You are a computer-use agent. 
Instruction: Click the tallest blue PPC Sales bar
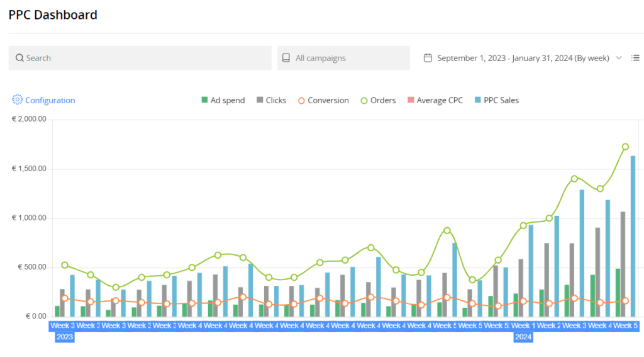pyautogui.click(x=633, y=236)
